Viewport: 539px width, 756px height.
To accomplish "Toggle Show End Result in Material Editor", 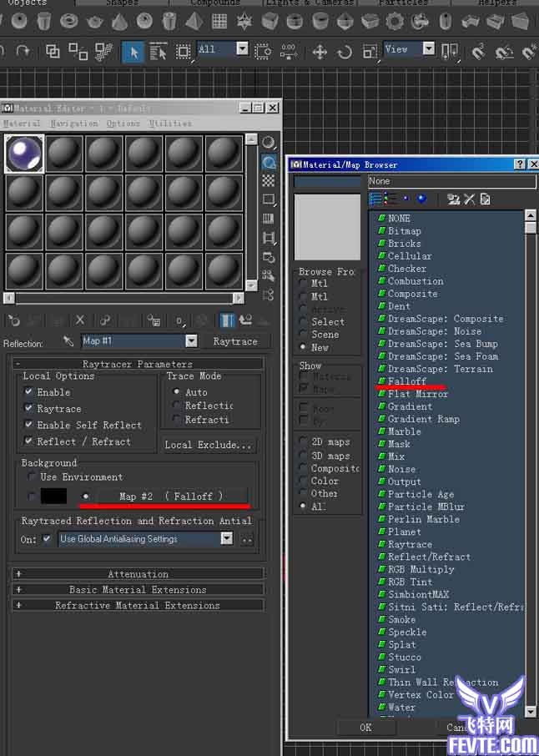I will [x=227, y=320].
